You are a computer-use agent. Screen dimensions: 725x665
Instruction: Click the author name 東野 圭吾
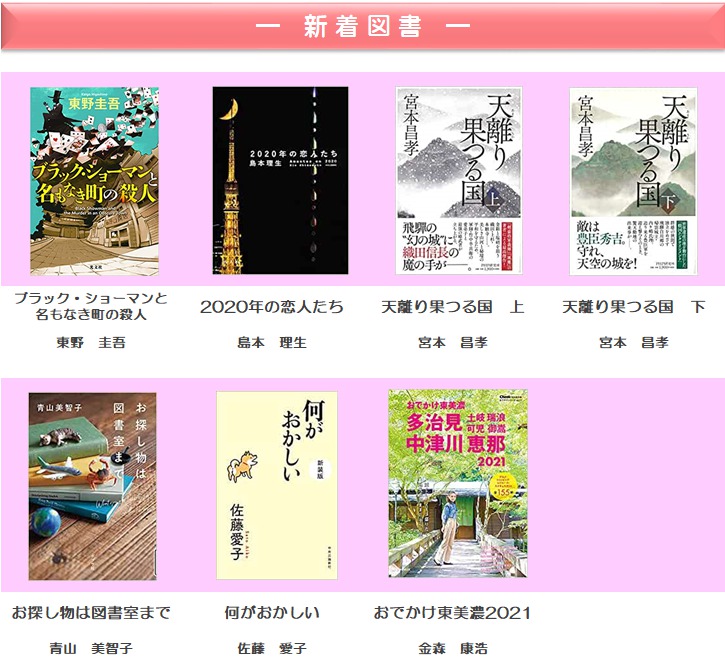click(x=91, y=343)
